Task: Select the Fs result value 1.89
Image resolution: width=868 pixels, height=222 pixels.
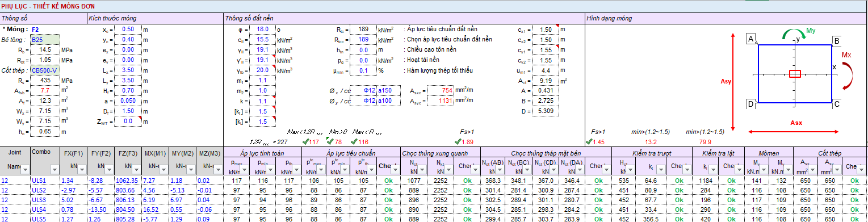Action: tap(468, 142)
